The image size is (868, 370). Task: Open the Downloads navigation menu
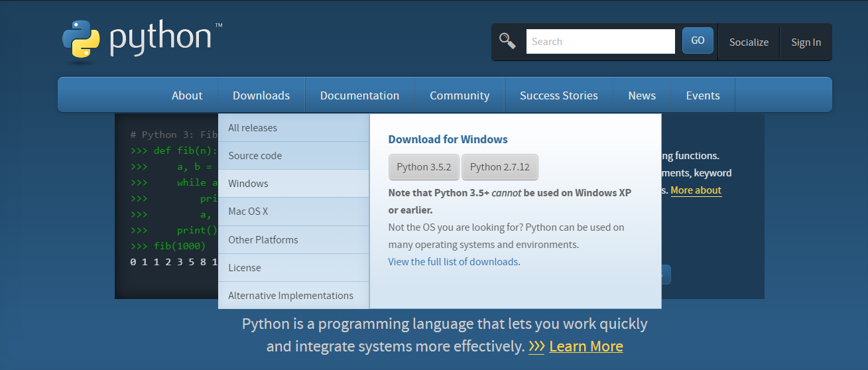pos(261,95)
